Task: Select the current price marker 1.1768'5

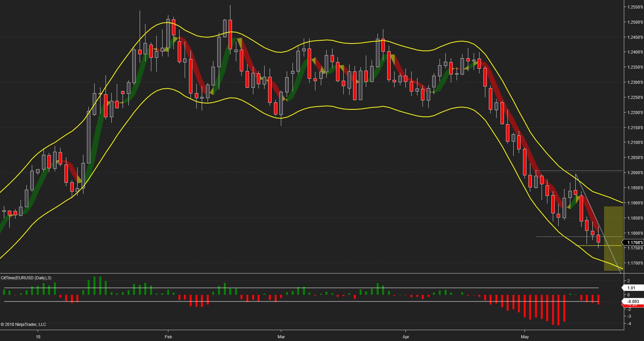Action: pos(634,242)
